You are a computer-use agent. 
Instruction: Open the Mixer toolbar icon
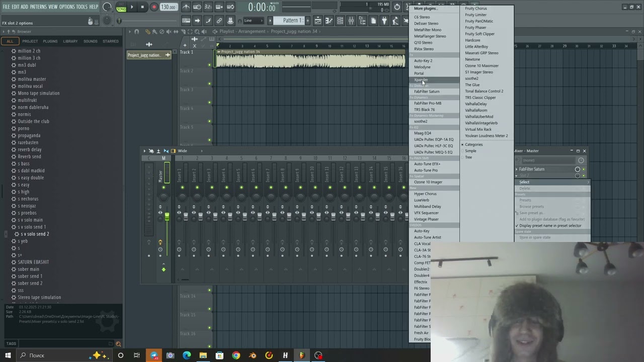[x=351, y=21]
